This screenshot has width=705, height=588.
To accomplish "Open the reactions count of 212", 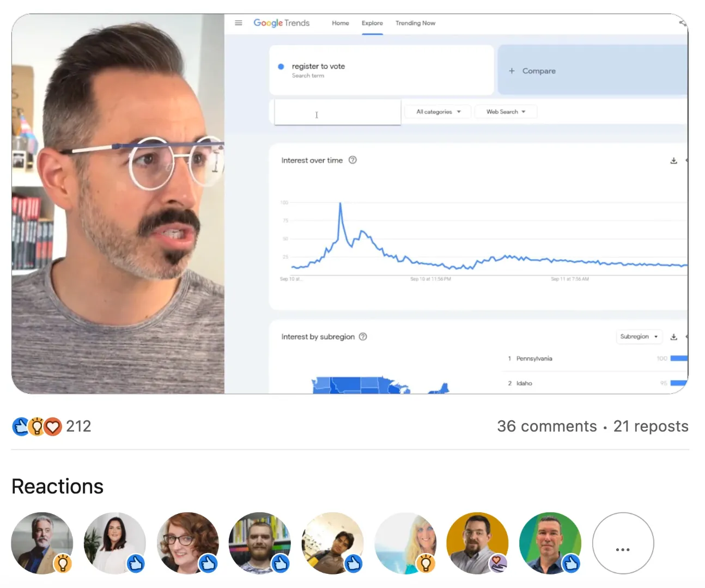I will [x=78, y=426].
